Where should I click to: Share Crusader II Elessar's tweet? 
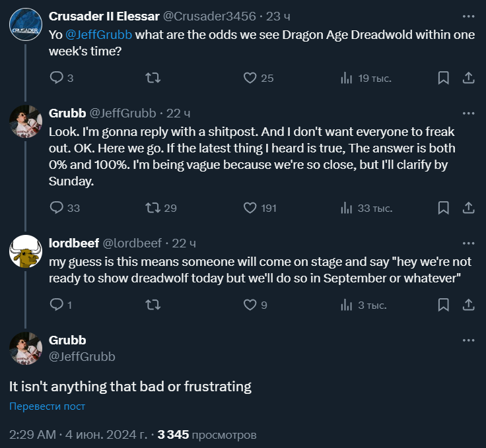[x=468, y=78]
